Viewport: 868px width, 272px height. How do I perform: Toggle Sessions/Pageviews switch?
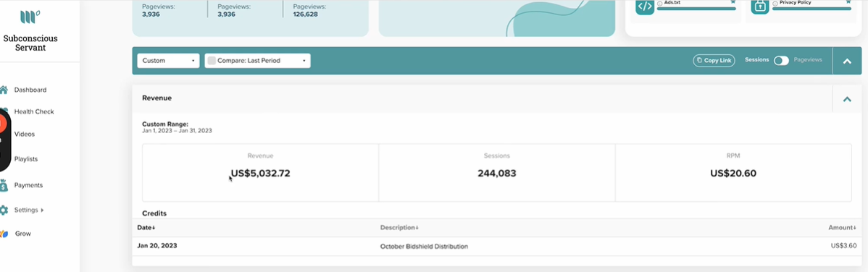[x=781, y=60]
